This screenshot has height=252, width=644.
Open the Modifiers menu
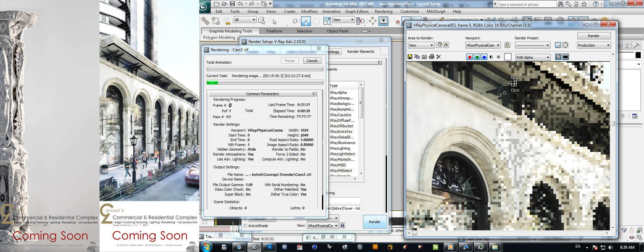tap(309, 11)
